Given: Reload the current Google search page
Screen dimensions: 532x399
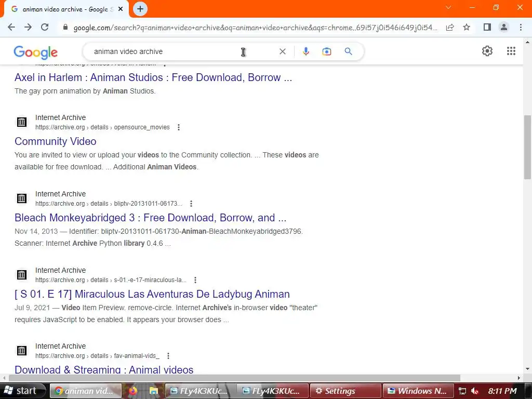Looking at the screenshot, I should (x=45, y=27).
